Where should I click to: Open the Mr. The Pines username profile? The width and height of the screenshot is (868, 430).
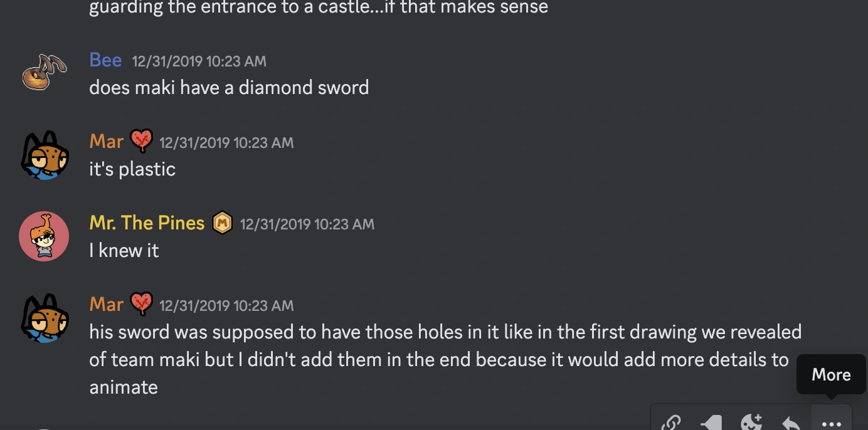[x=147, y=223]
